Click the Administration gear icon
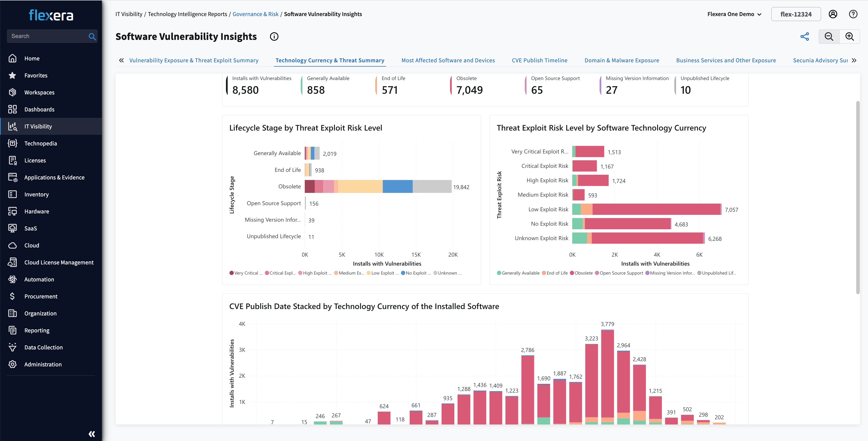 click(x=13, y=365)
